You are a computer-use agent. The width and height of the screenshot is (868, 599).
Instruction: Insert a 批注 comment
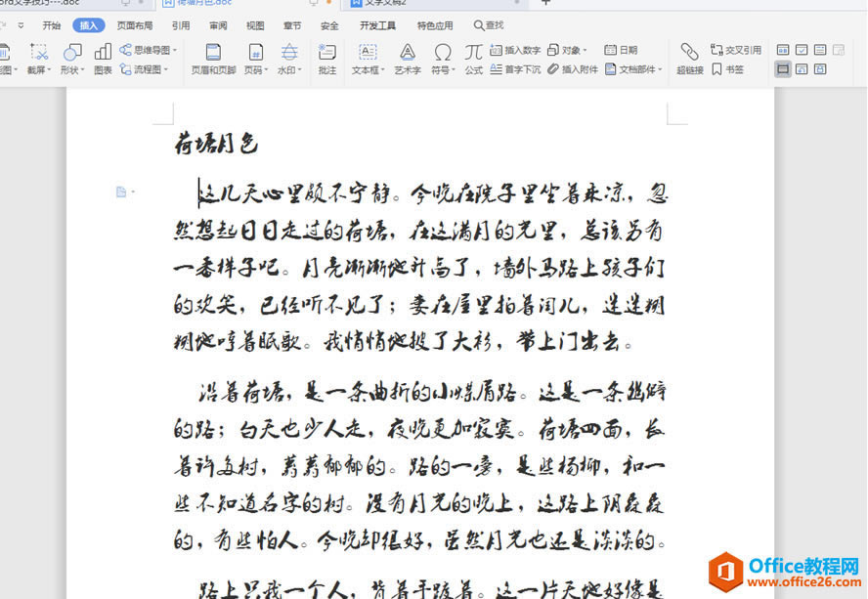pos(327,58)
